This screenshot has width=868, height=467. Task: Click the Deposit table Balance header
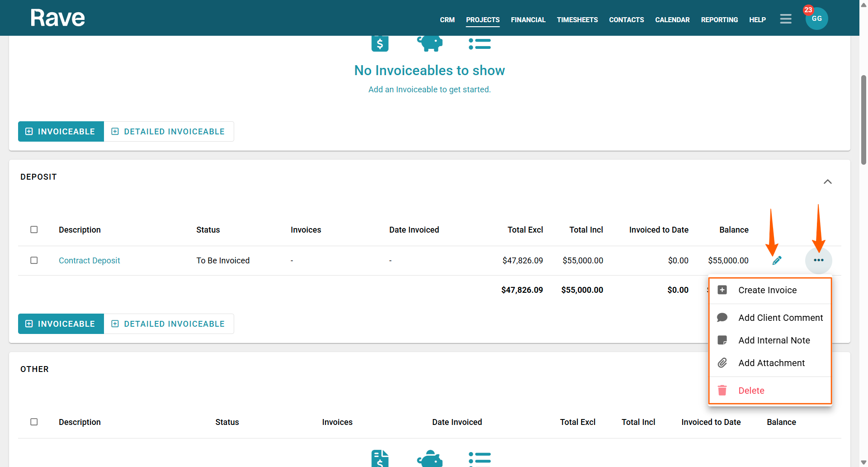point(734,229)
